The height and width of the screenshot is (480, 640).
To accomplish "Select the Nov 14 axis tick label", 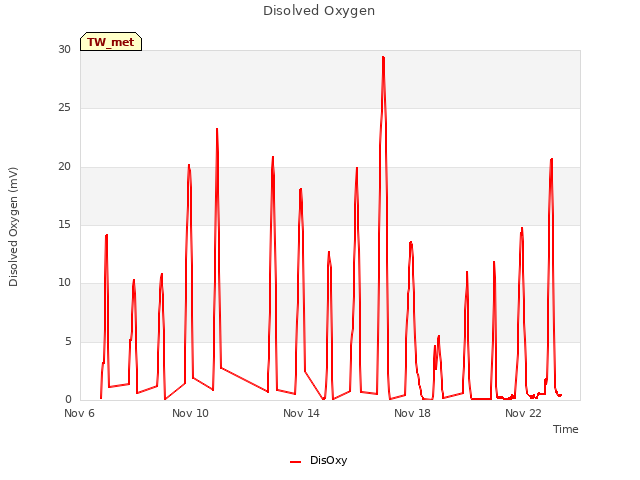I will (x=301, y=413).
